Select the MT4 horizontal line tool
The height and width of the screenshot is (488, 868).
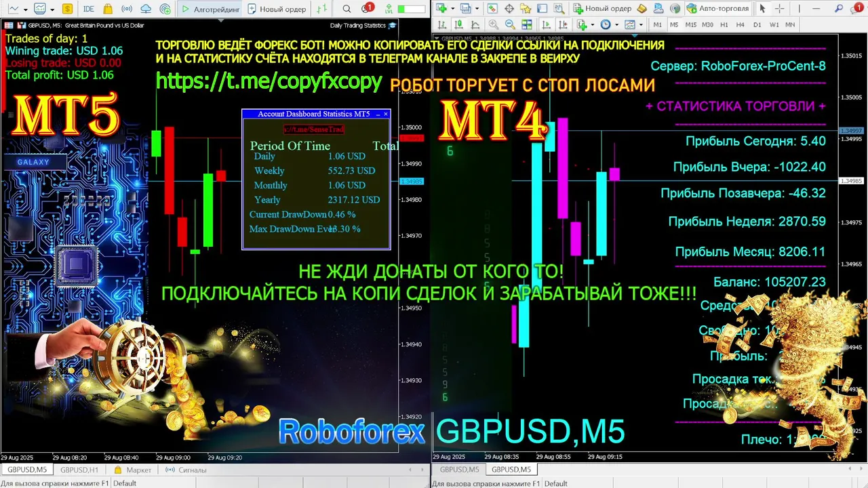tap(816, 8)
